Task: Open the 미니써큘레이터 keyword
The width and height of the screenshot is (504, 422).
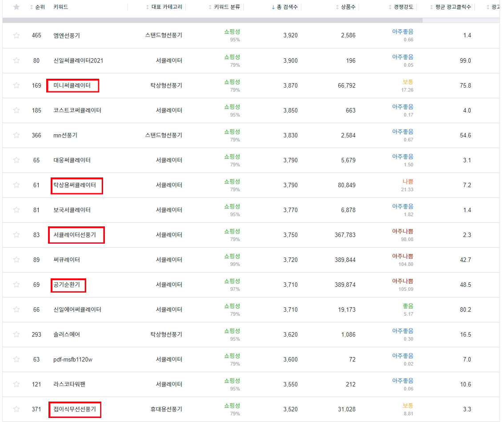Action: [x=72, y=85]
